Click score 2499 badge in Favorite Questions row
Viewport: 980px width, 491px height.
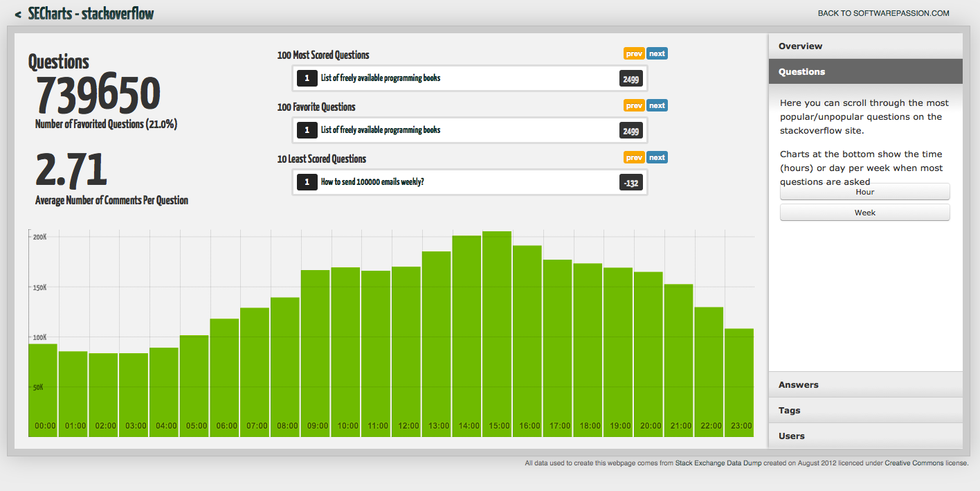631,131
